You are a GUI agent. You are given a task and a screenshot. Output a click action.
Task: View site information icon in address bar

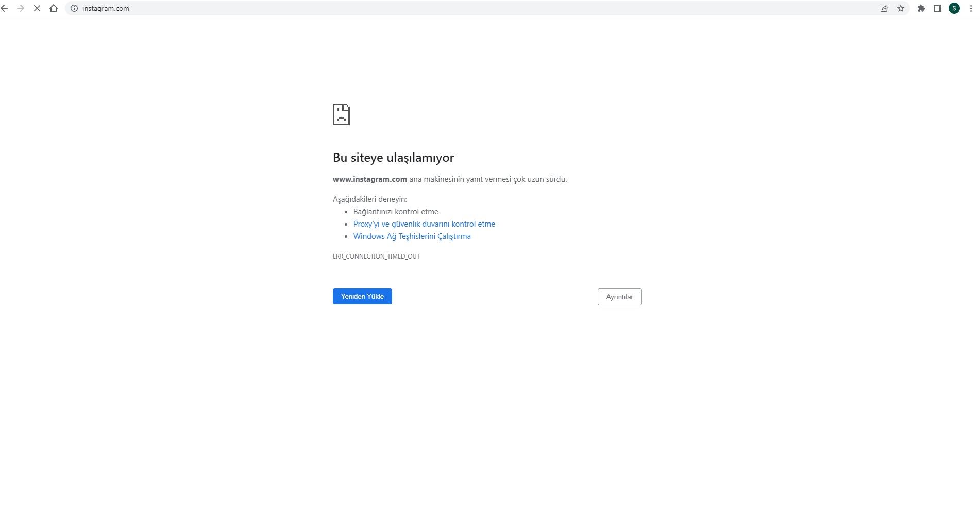point(74,8)
